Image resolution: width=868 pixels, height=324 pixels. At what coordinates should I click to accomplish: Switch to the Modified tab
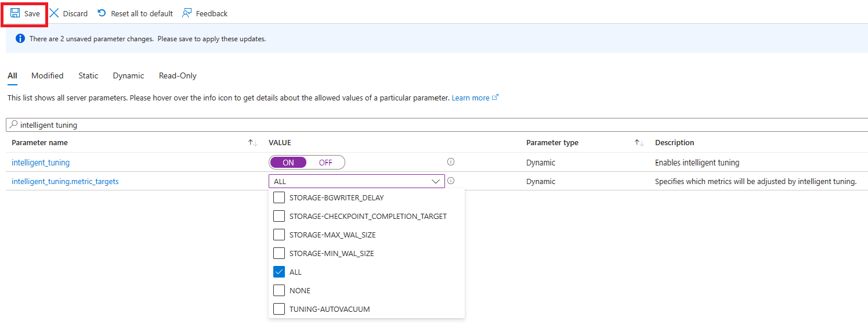[x=48, y=76]
